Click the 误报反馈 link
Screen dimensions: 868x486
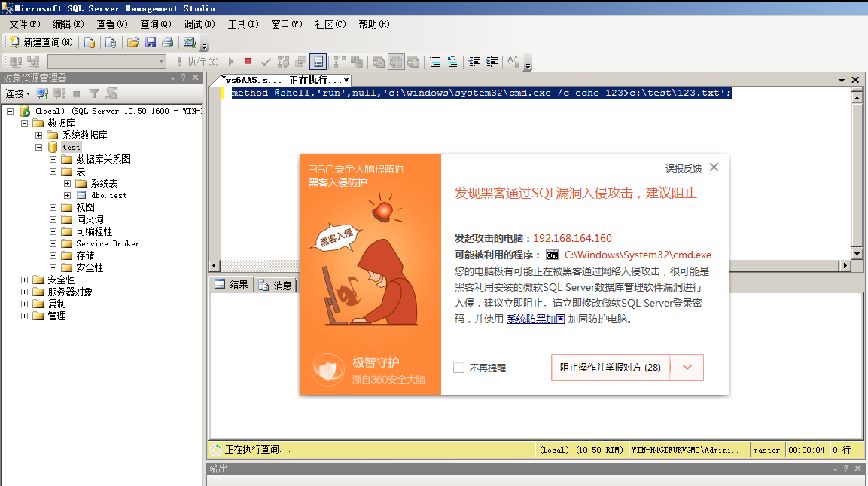[x=683, y=169]
